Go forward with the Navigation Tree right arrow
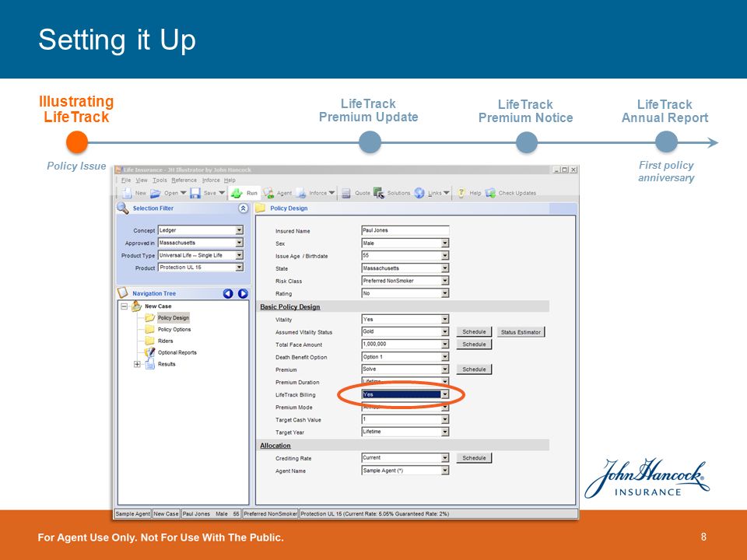 click(243, 294)
